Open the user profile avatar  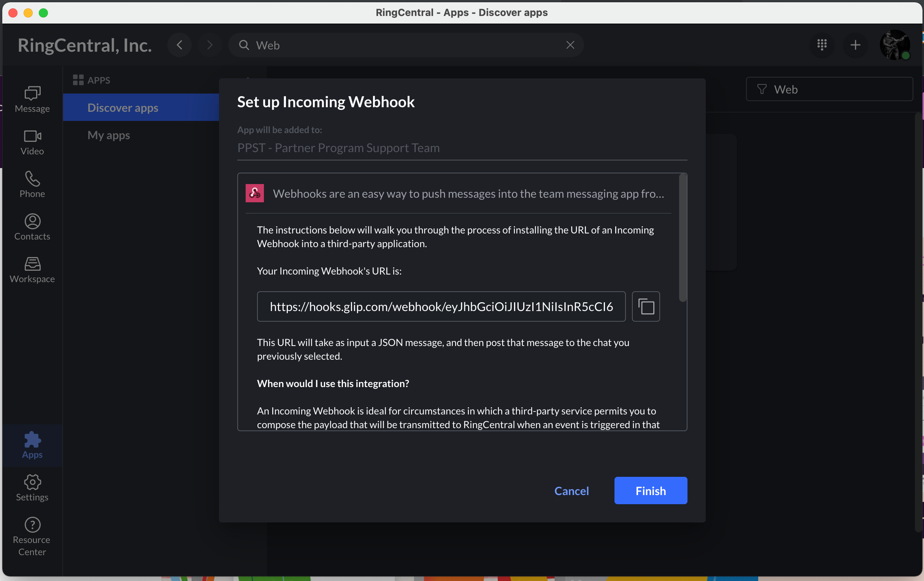pos(895,45)
